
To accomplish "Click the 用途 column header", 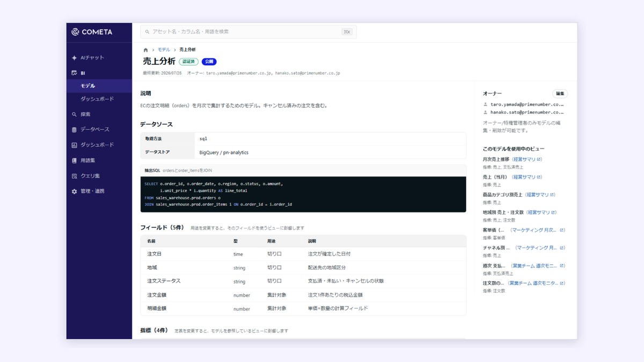I will tap(272, 241).
